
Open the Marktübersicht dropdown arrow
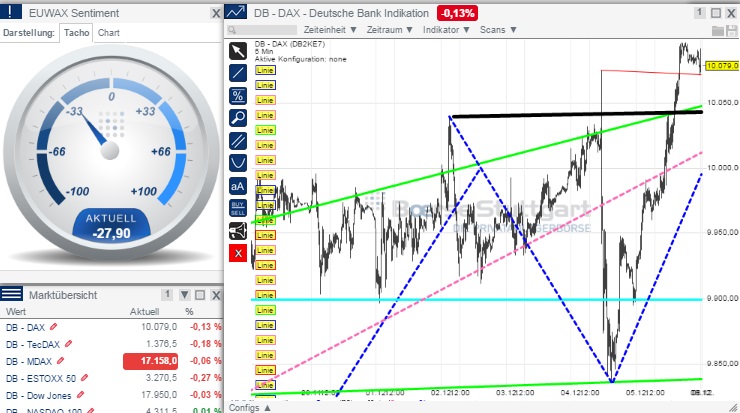(185, 295)
